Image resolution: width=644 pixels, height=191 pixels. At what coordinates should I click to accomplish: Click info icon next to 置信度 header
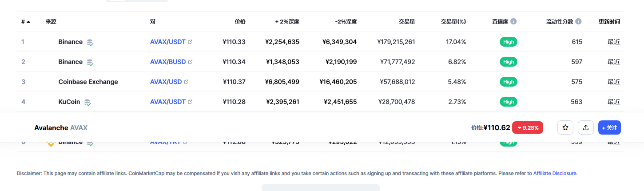click(x=513, y=21)
